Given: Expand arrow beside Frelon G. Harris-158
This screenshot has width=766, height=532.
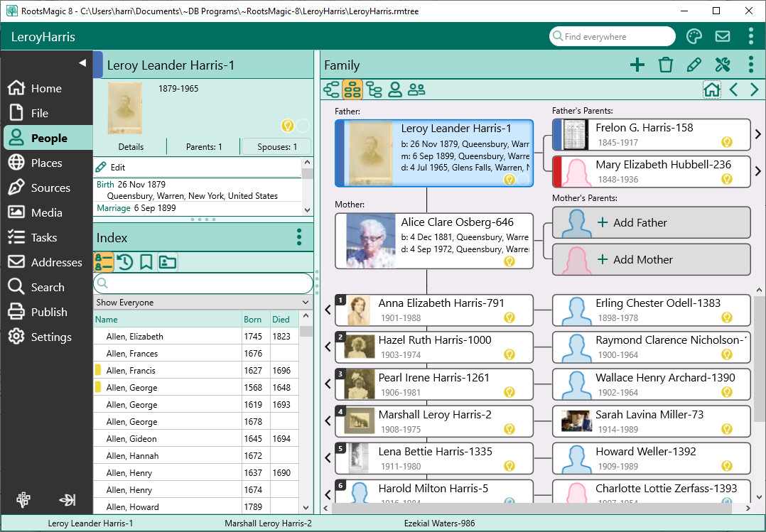Looking at the screenshot, I should pyautogui.click(x=758, y=134).
